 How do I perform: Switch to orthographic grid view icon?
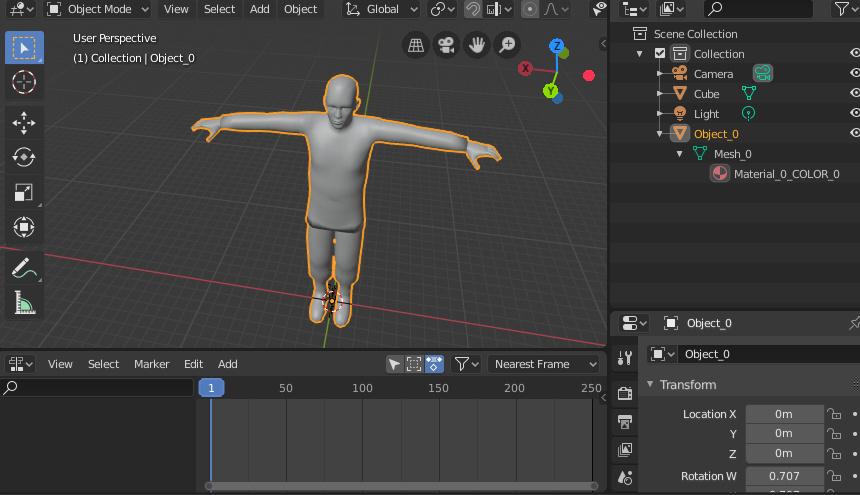pyautogui.click(x=416, y=45)
